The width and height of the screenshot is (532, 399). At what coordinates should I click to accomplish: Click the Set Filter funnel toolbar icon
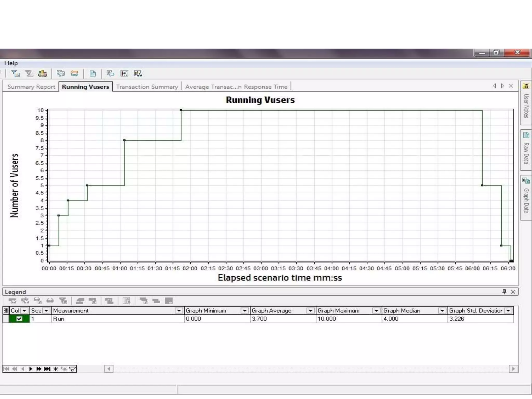pyautogui.click(x=16, y=74)
